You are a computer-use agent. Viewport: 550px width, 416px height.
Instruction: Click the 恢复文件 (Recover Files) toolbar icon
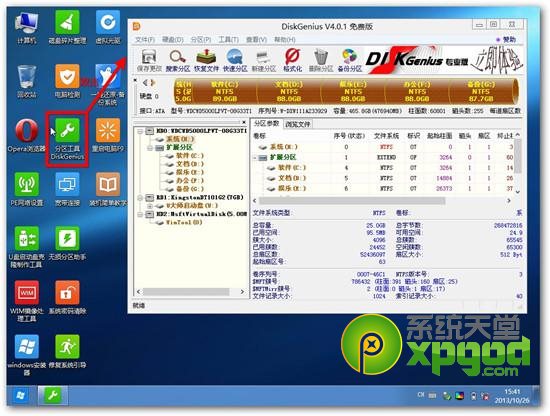pos(206,60)
